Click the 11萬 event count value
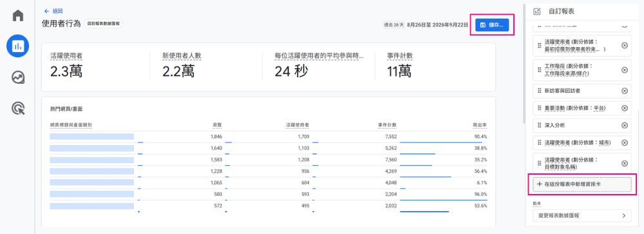Screen dimensions: 644x234 tap(399, 72)
